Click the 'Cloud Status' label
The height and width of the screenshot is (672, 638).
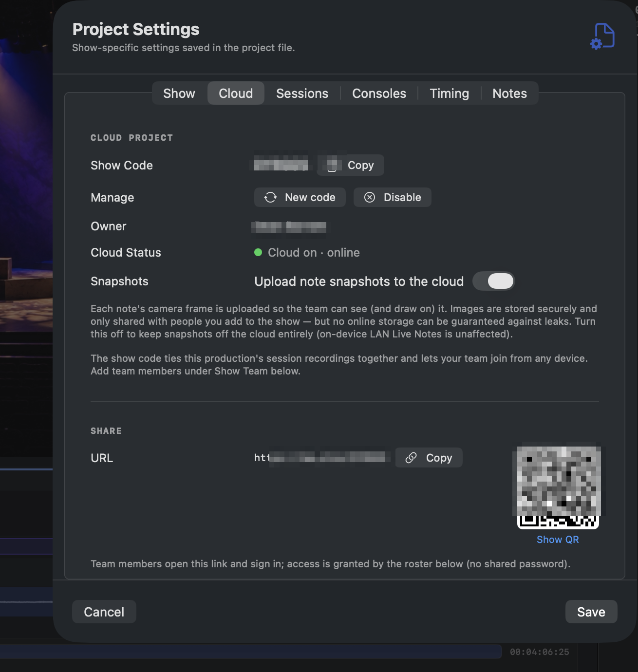pyautogui.click(x=126, y=252)
